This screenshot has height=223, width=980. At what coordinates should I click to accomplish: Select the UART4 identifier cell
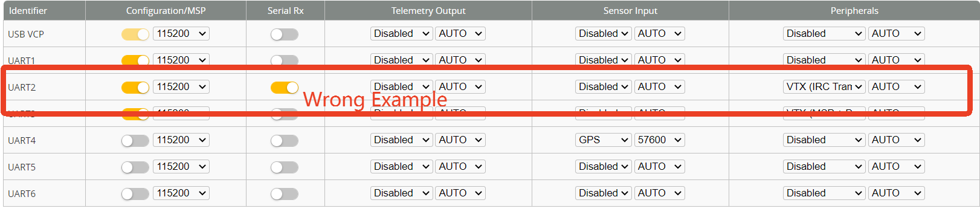click(44, 140)
